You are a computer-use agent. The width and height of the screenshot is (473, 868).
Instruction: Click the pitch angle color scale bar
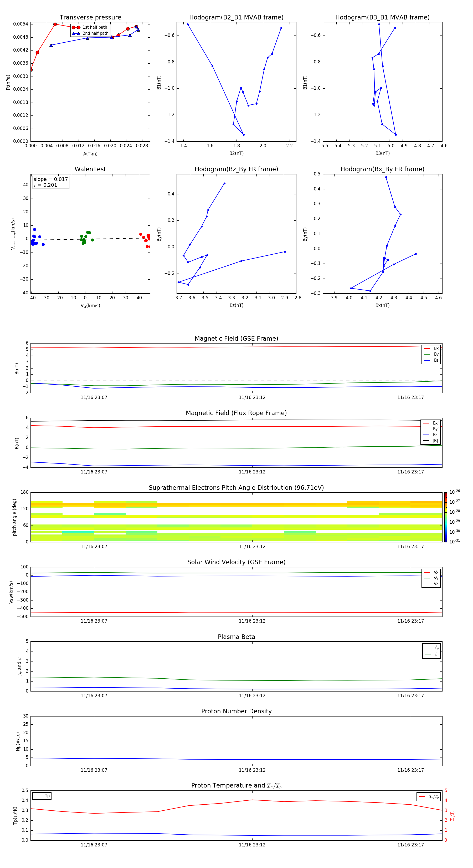pos(446,517)
